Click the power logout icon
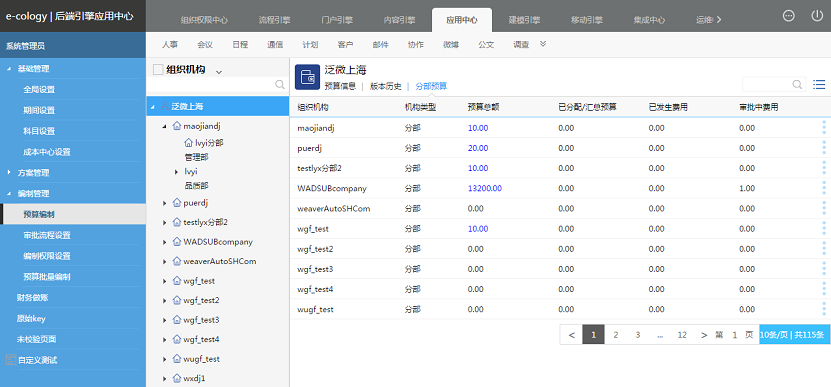Viewport: 831px width, 387px height. click(817, 16)
